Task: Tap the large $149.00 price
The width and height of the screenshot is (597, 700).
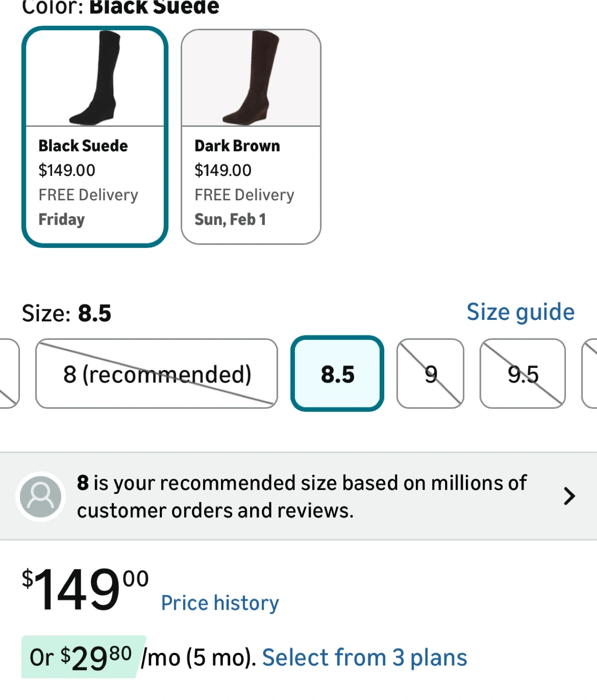Action: tap(85, 589)
